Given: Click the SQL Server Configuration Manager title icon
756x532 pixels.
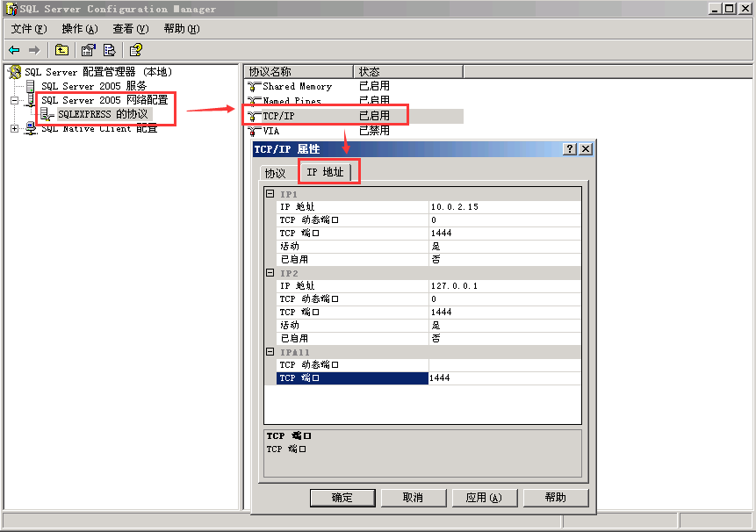Looking at the screenshot, I should click(11, 9).
